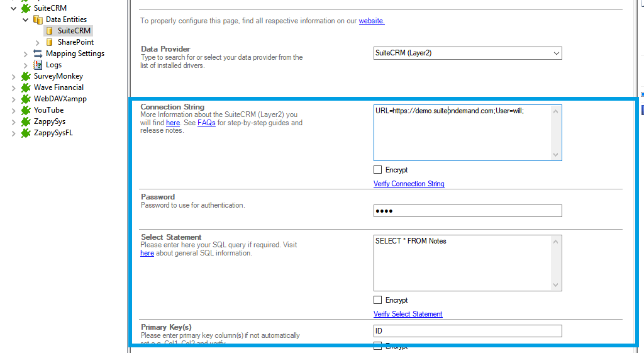The image size is (644, 353).
Task: Click the Verify Select Statement link
Action: (408, 314)
